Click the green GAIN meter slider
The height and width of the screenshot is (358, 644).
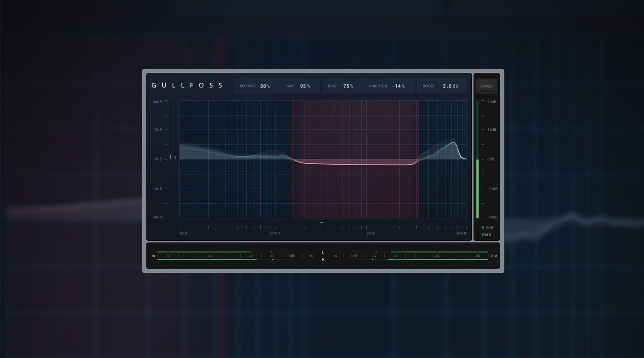point(477,159)
